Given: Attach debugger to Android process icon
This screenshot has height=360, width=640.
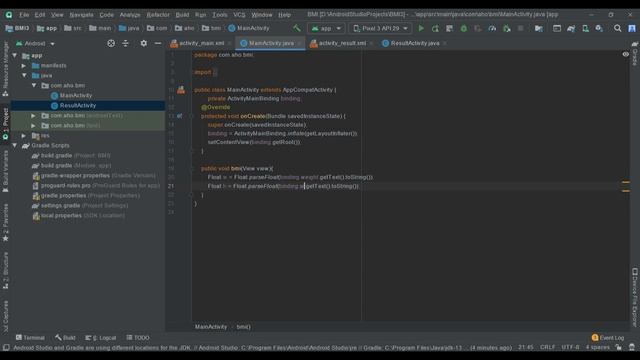Looking at the screenshot, I should click(507, 28).
